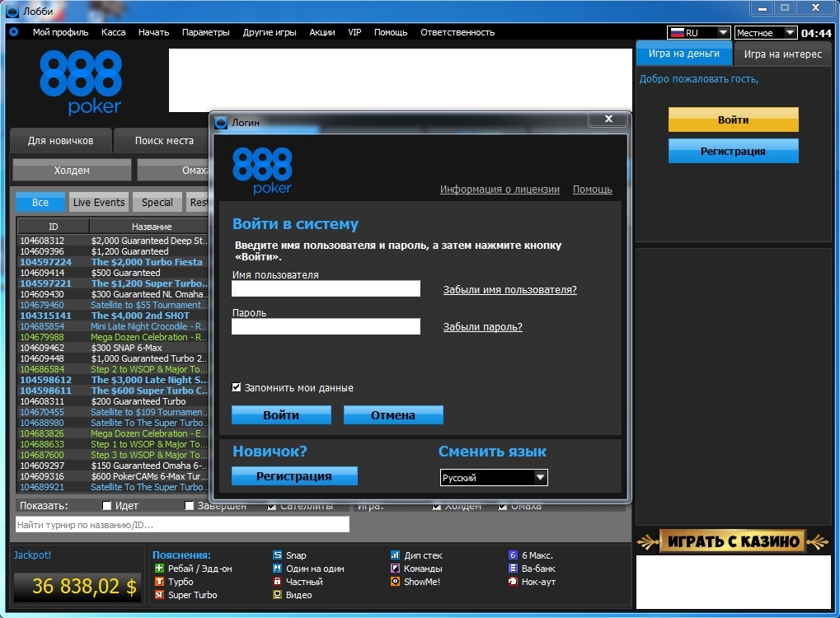Select the 'Special' filter tab
Viewport: 840px width, 618px height.
point(157,203)
